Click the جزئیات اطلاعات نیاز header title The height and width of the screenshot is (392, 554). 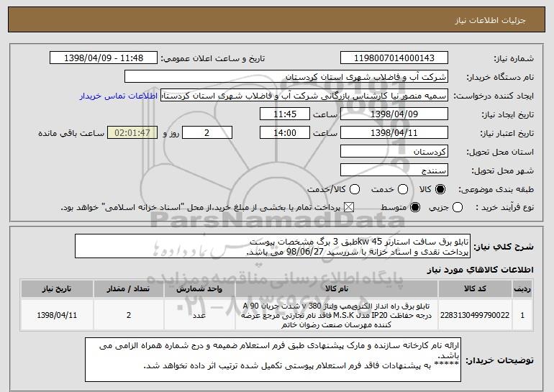click(x=490, y=20)
